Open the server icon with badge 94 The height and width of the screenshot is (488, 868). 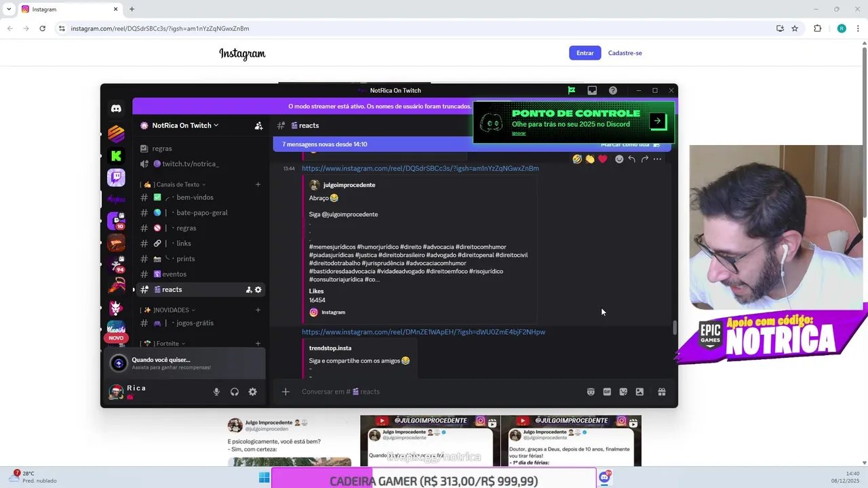[x=116, y=264]
